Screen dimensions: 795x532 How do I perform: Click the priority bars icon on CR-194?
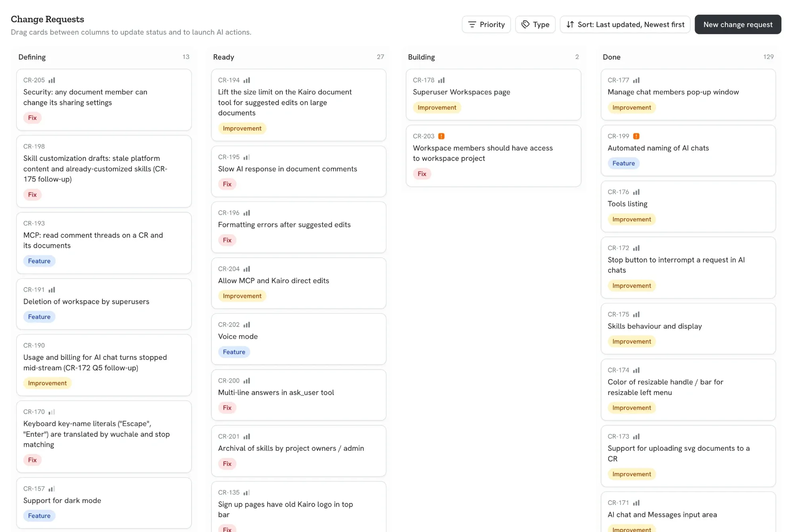(x=247, y=80)
